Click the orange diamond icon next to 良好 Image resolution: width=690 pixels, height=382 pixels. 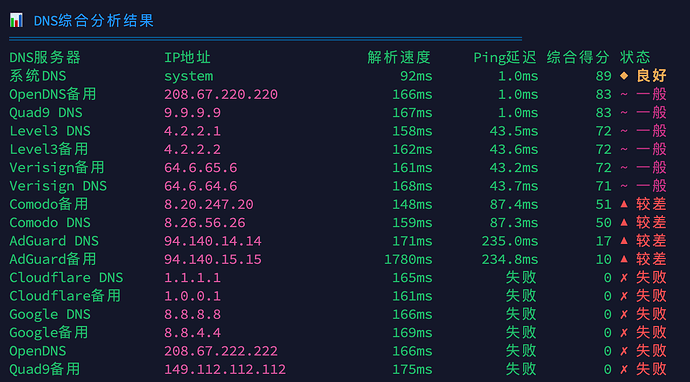[624, 76]
